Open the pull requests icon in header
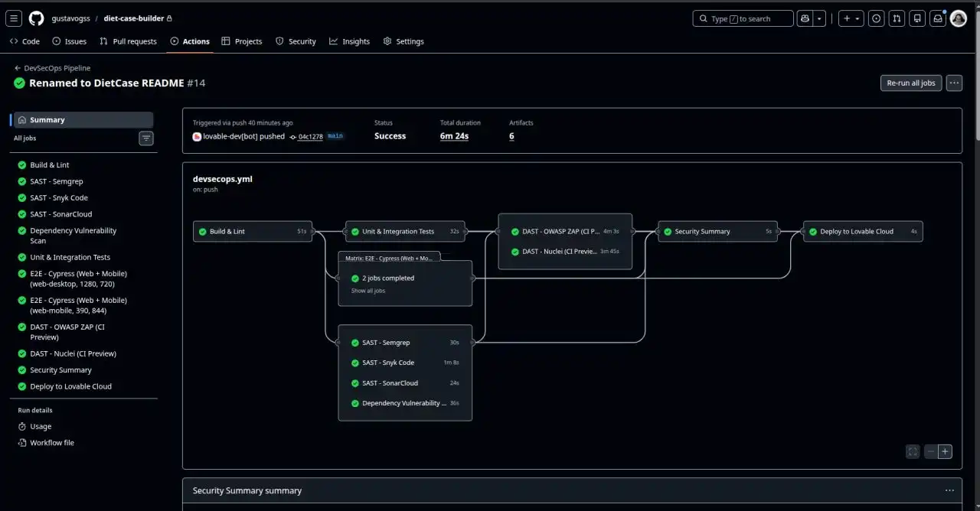Image resolution: width=980 pixels, height=511 pixels. (x=897, y=18)
